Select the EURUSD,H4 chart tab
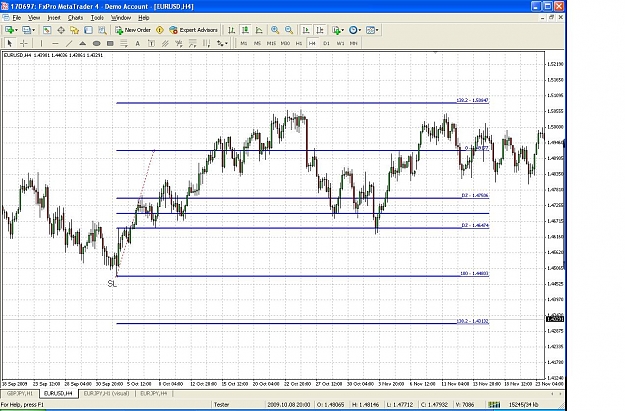The image size is (625, 411). point(58,393)
